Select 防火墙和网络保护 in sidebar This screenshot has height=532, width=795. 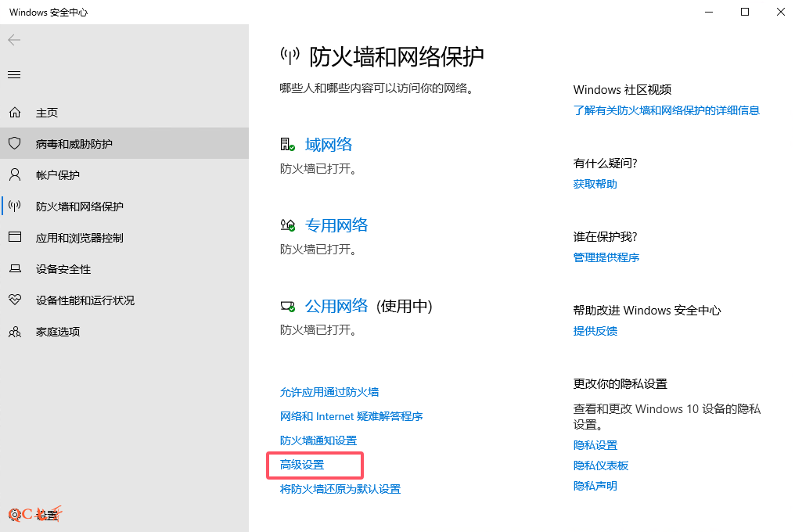[x=79, y=207]
